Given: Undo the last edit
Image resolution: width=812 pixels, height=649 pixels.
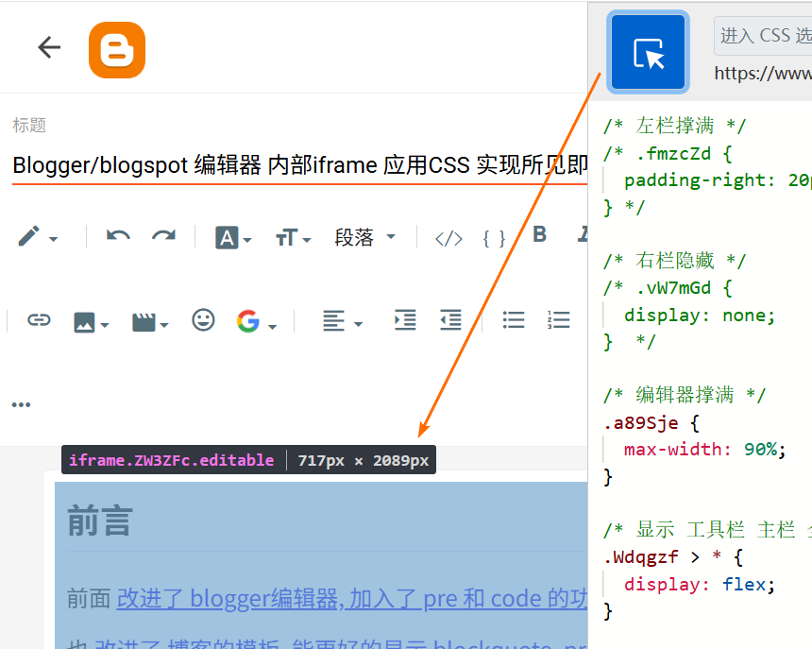Looking at the screenshot, I should point(118,236).
